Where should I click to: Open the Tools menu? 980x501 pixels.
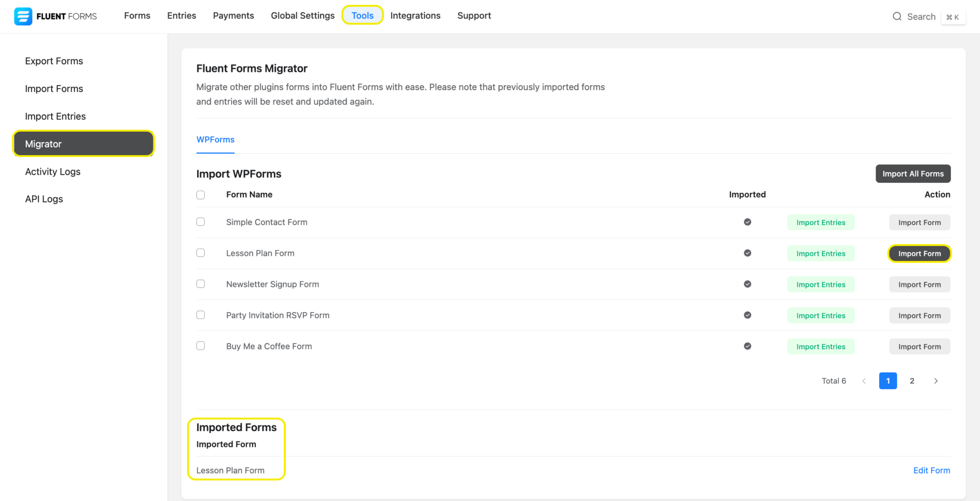(362, 15)
